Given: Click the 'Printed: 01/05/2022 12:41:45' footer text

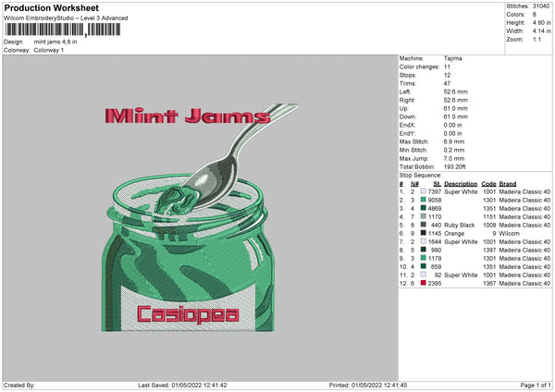Looking at the screenshot, I should click(368, 385).
